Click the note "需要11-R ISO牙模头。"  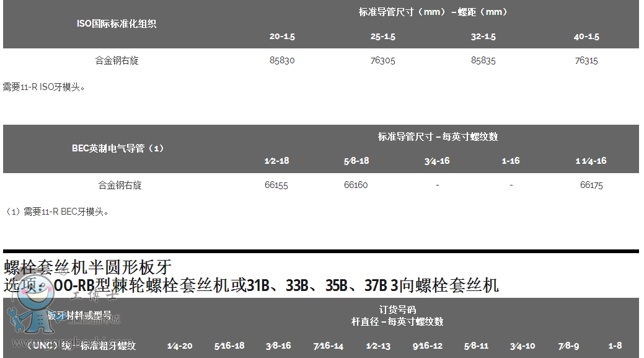coord(44,87)
